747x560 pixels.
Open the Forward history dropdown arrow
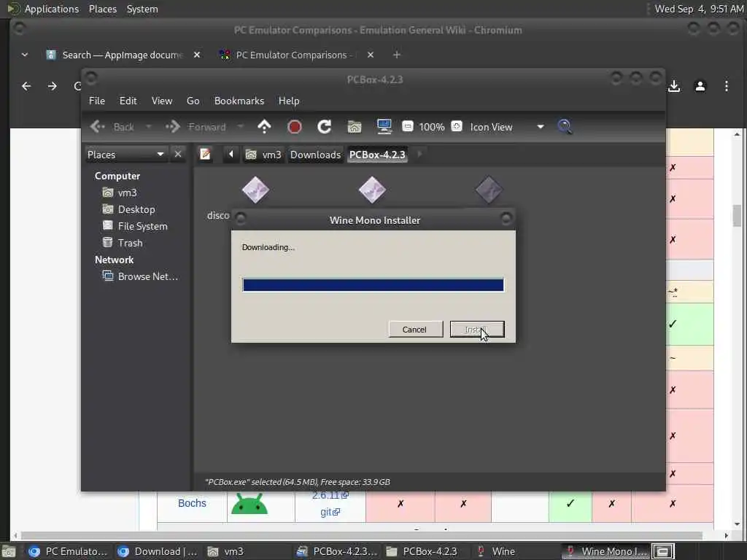(x=240, y=127)
